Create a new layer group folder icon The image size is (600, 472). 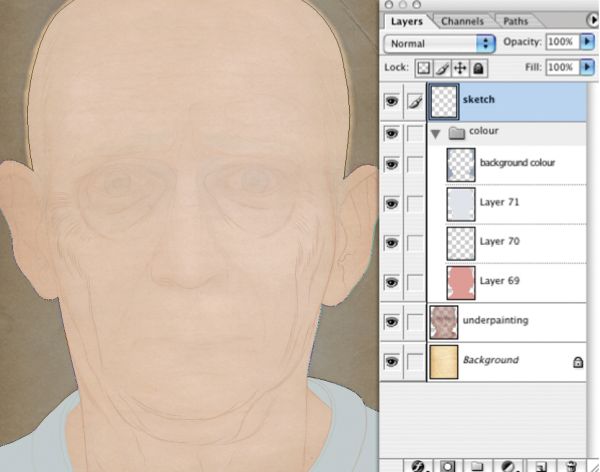[x=477, y=466]
